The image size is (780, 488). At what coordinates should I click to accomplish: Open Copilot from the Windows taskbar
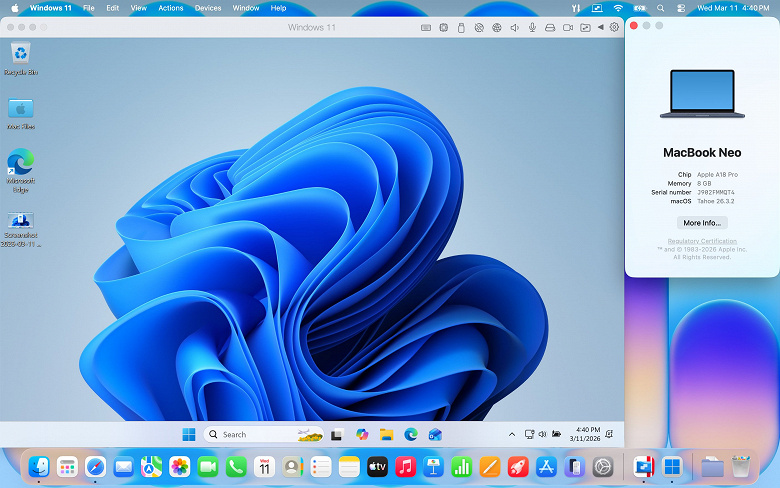tap(362, 434)
